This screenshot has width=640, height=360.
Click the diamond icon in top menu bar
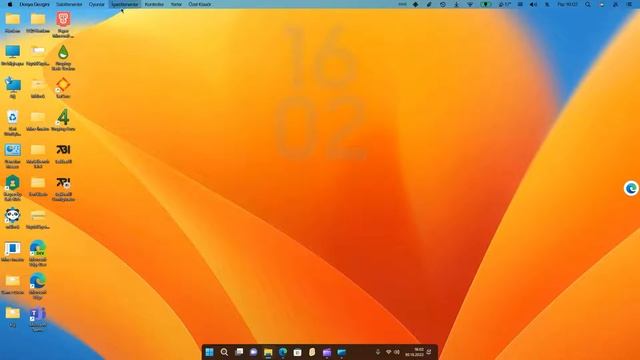coord(416,4)
